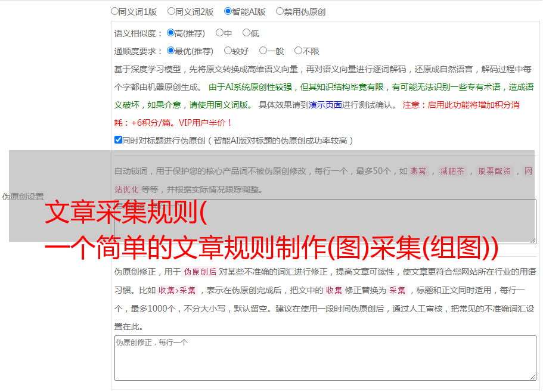
Task: Set 通顺度要求 to 一般
Action: 263,51
